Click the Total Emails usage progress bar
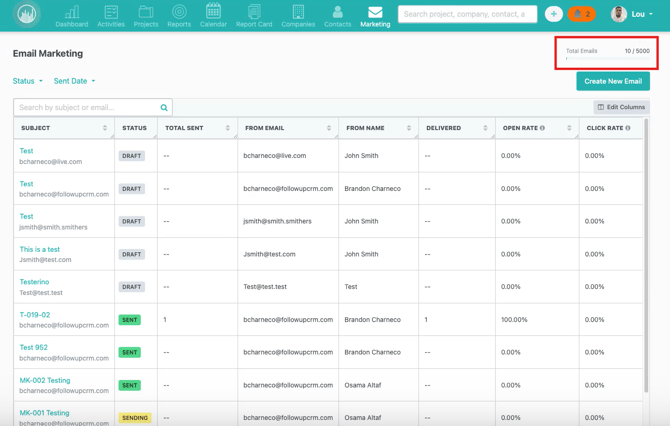This screenshot has height=426, width=670. [607, 59]
